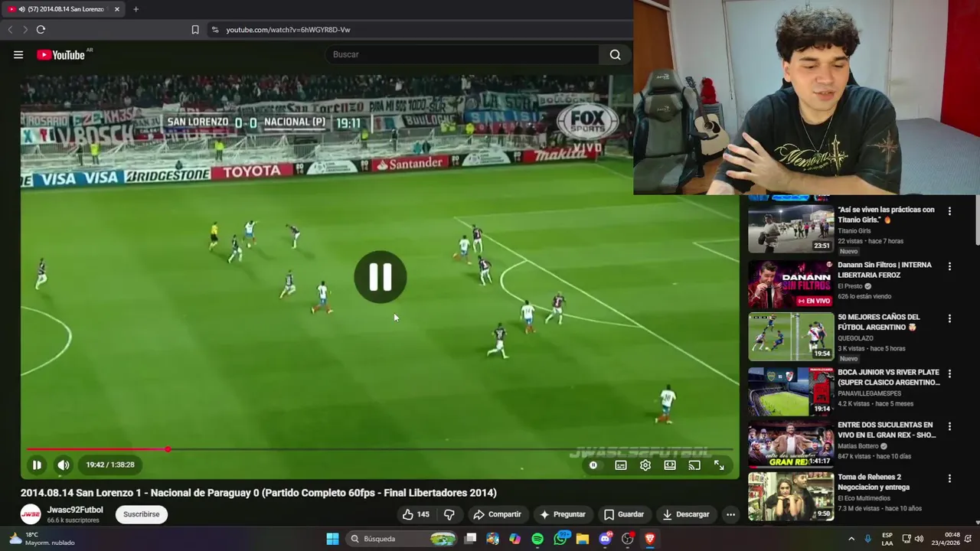Pause the video with the bottom-left player button
The image size is (980, 551).
point(37,465)
